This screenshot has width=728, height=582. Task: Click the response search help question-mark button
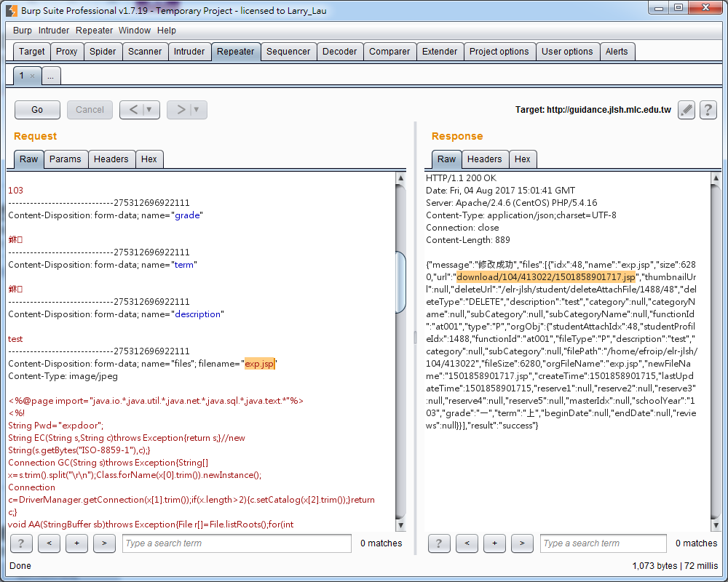(439, 543)
